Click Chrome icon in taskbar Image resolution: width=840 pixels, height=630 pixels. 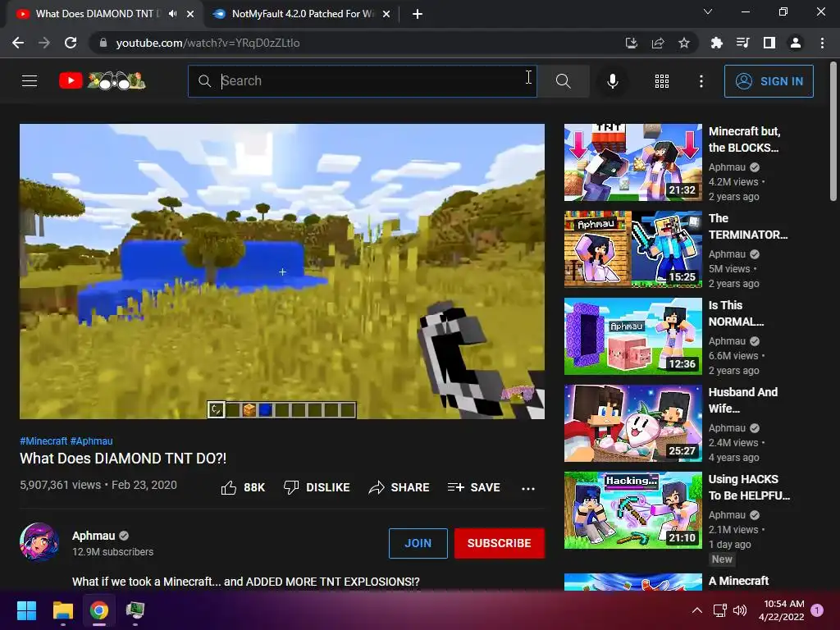tap(99, 610)
